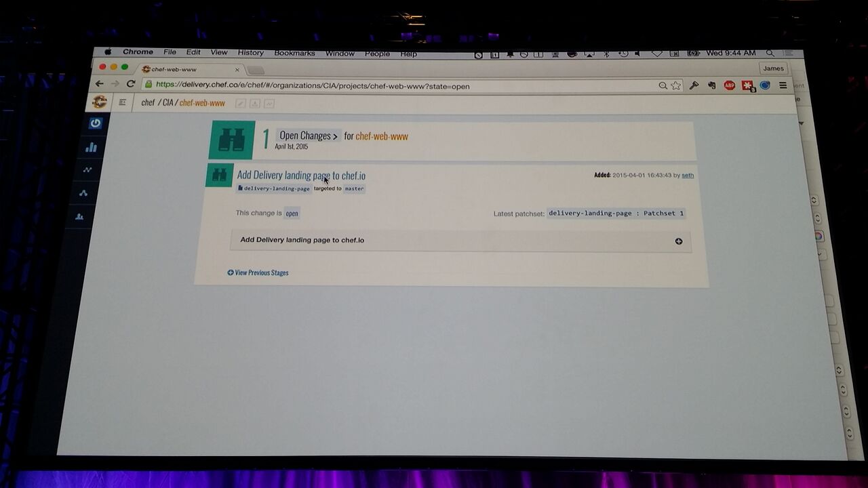This screenshot has height=488, width=868.
Task: Open the Bookmarks menu
Action: 294,53
